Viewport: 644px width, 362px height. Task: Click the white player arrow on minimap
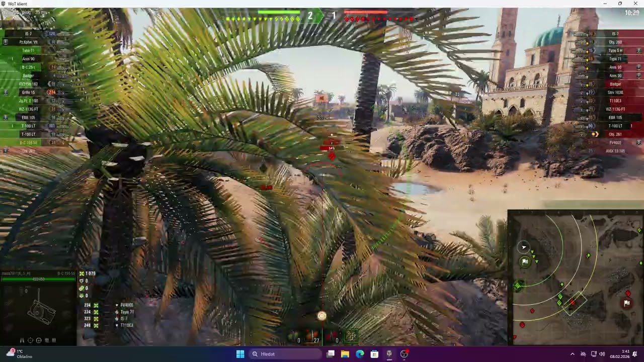[x=524, y=247]
